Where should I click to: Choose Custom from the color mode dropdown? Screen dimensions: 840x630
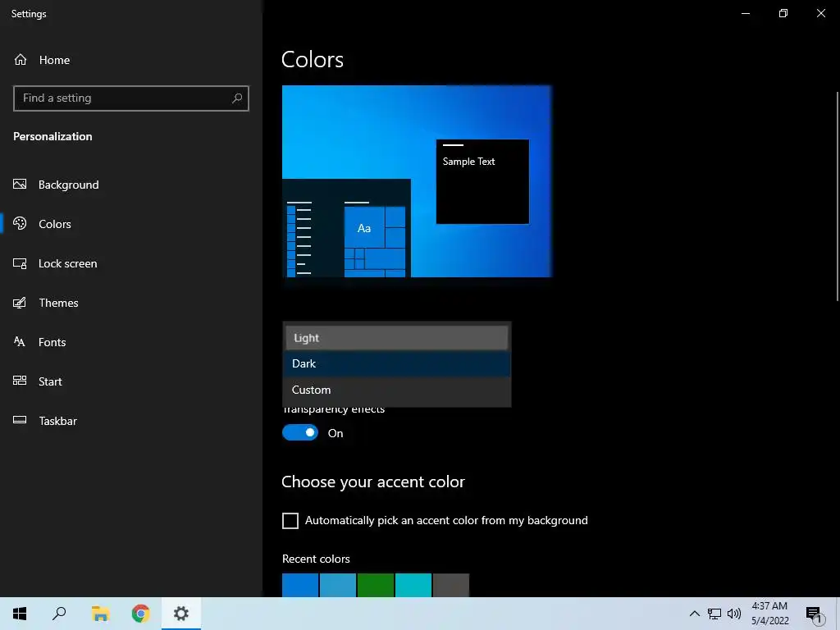click(397, 390)
